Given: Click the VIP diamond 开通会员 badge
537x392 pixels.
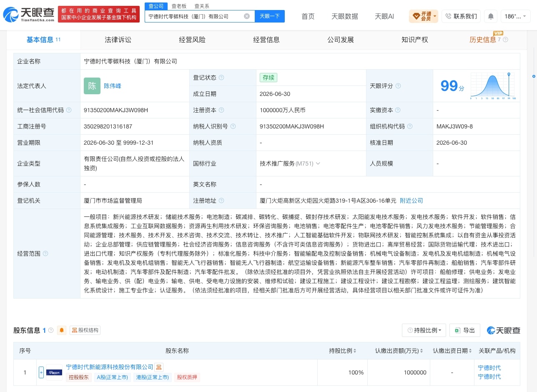Looking at the screenshot, I should pos(423,16).
